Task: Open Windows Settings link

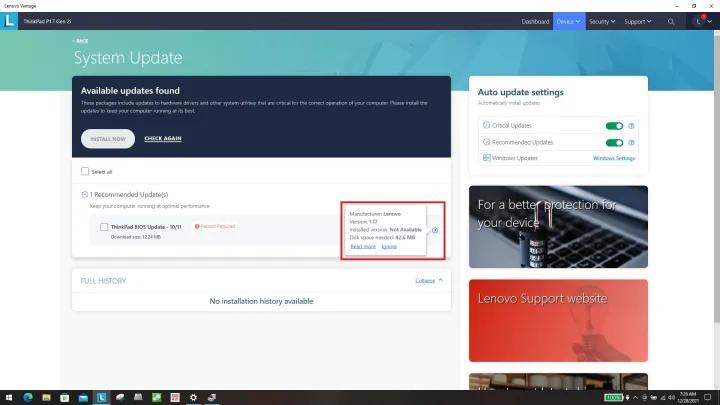Action: coord(614,158)
